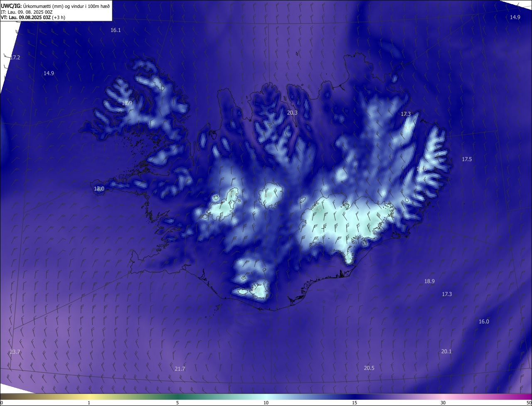
Task: Click the 15 tick label on the color scale
Action: (355, 403)
